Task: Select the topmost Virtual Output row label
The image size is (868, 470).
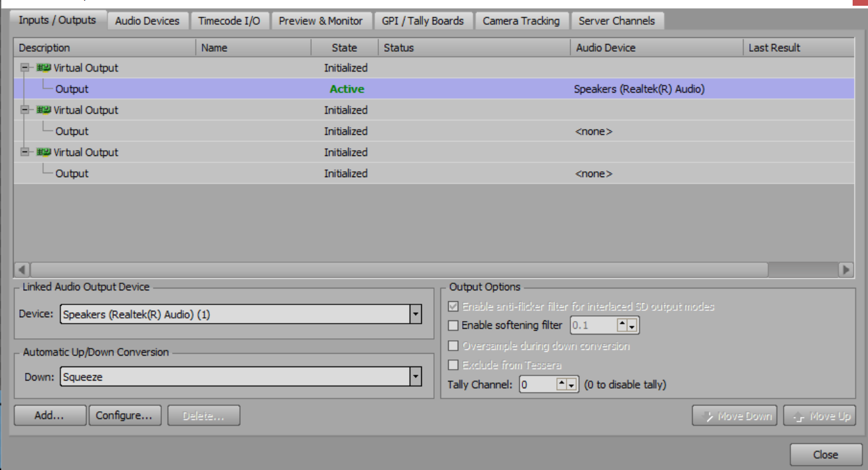Action: point(86,68)
